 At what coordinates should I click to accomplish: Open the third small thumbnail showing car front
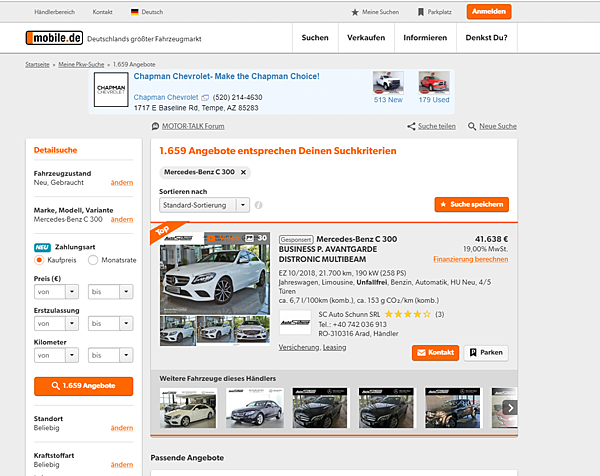pyautogui.click(x=251, y=329)
